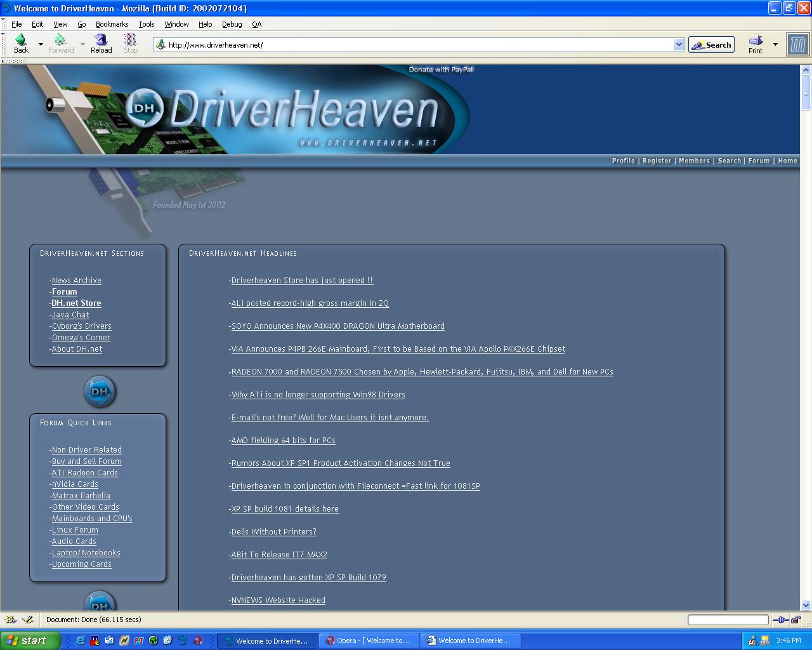Launch Internet Explorer from quick launch
This screenshot has width=812, height=650.
click(x=80, y=640)
